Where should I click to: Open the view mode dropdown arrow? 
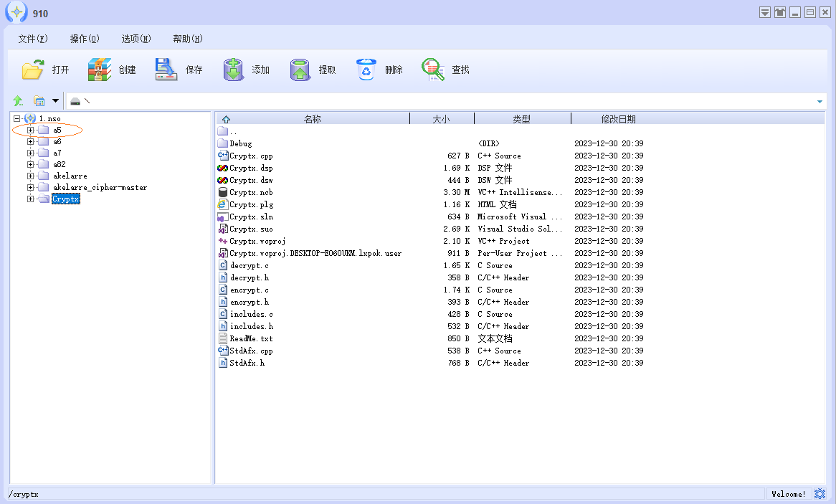[55, 101]
